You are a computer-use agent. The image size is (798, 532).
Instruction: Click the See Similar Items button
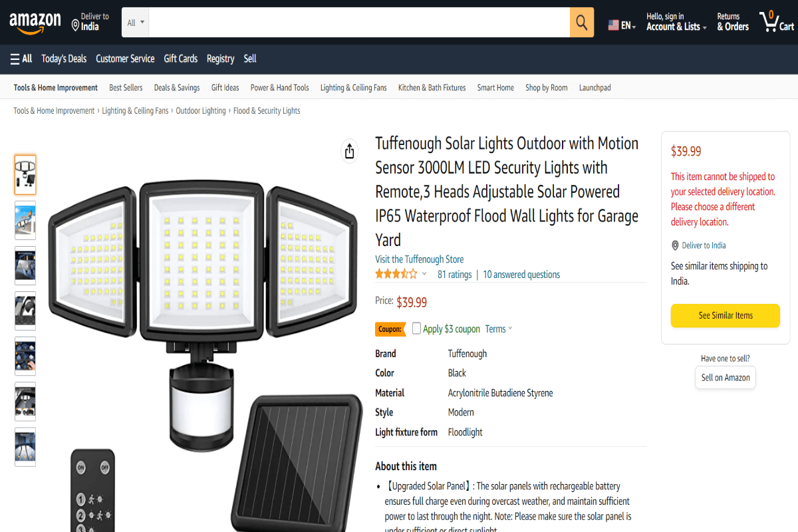coord(725,315)
